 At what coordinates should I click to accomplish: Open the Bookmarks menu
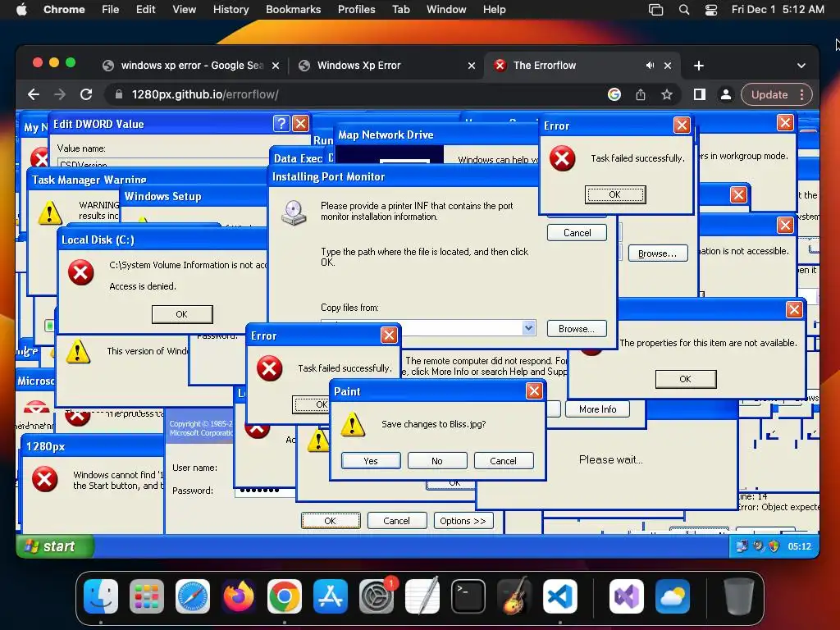[293, 9]
